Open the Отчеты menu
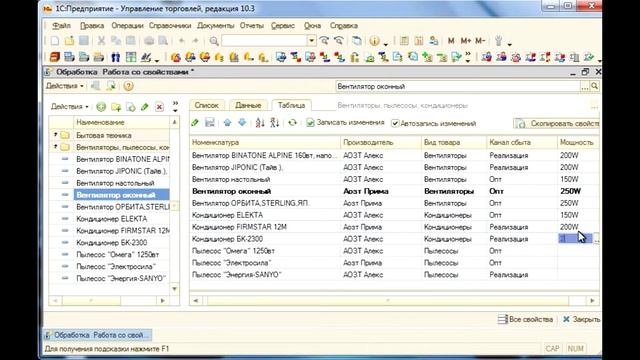This screenshot has height=360, width=640. 252,25
